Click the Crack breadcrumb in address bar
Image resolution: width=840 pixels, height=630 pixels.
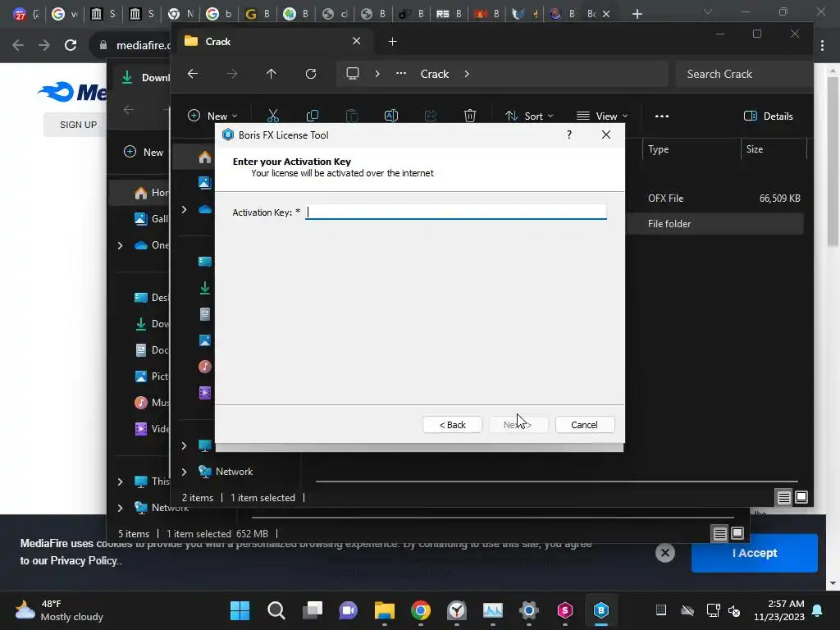pyautogui.click(x=435, y=74)
